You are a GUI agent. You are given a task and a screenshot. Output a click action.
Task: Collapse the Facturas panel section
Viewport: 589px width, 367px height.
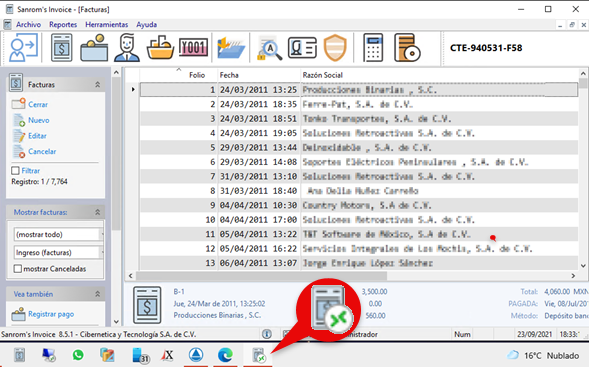coord(98,85)
